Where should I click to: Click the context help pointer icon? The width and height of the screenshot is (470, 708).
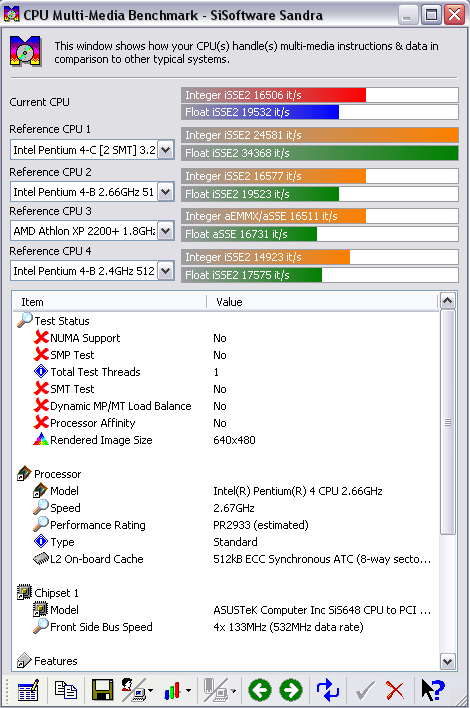433,690
